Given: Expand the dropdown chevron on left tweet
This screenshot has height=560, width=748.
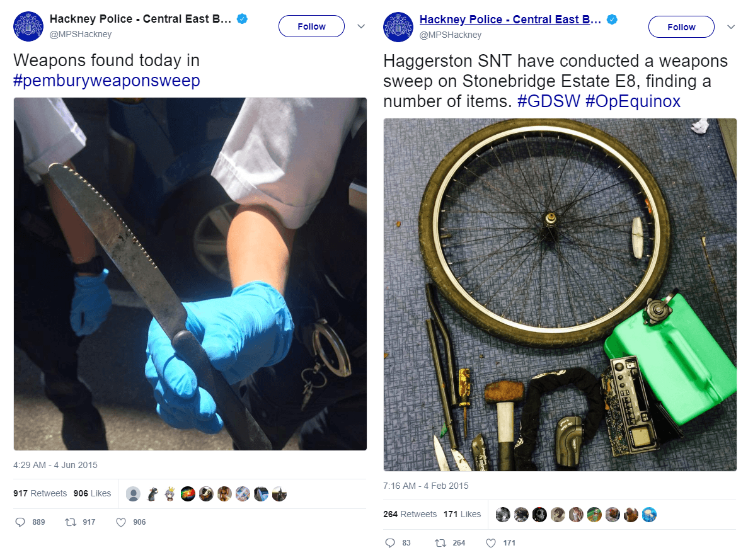Looking at the screenshot, I should [x=361, y=26].
